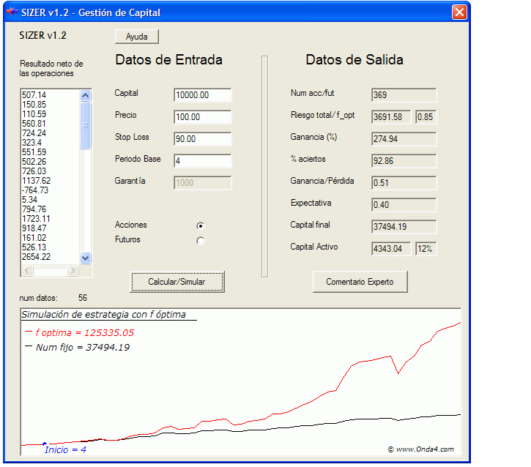Open the Ayuda help button

(x=137, y=37)
